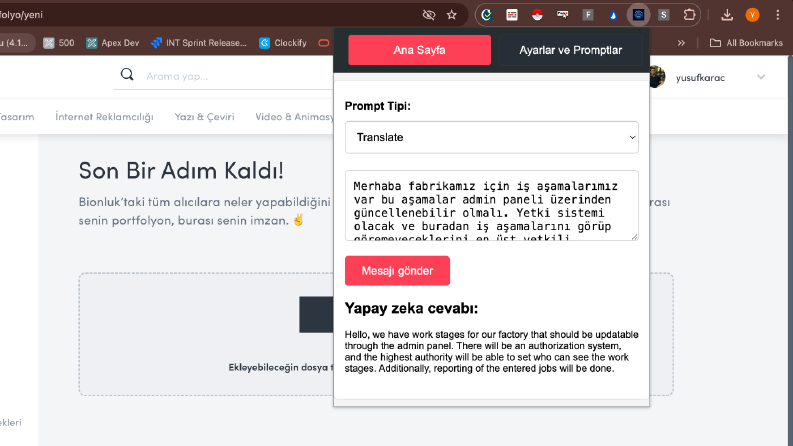Click the dark upload button in drop area

(x=317, y=315)
